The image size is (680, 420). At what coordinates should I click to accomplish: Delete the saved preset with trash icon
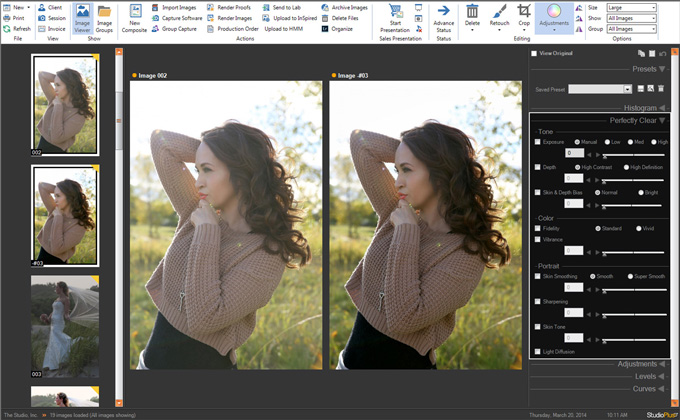(661, 89)
